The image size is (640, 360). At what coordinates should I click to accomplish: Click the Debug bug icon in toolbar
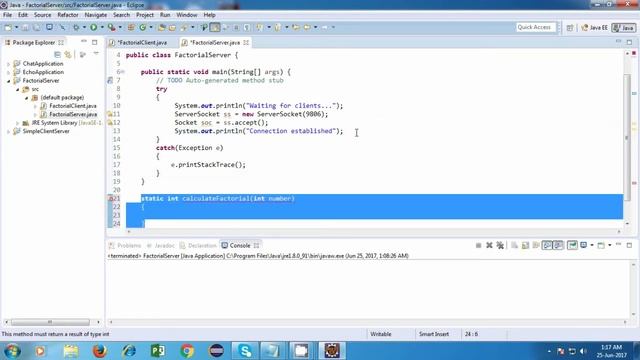pos(76,27)
